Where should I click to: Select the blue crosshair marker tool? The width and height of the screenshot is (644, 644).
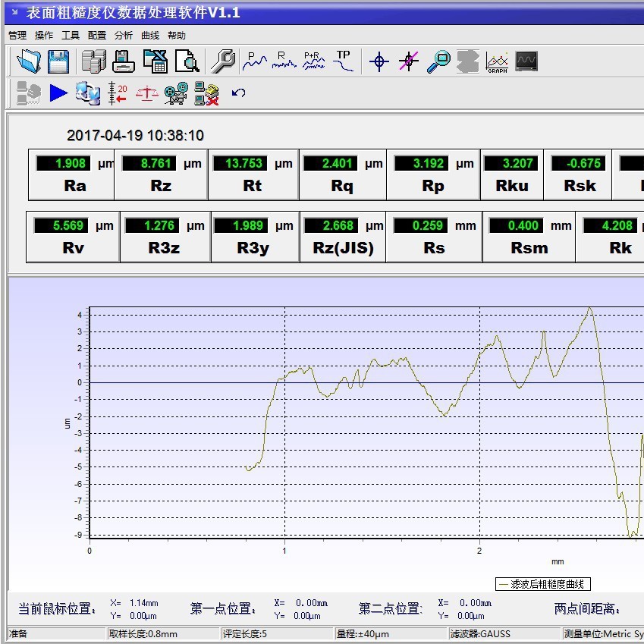tap(379, 61)
